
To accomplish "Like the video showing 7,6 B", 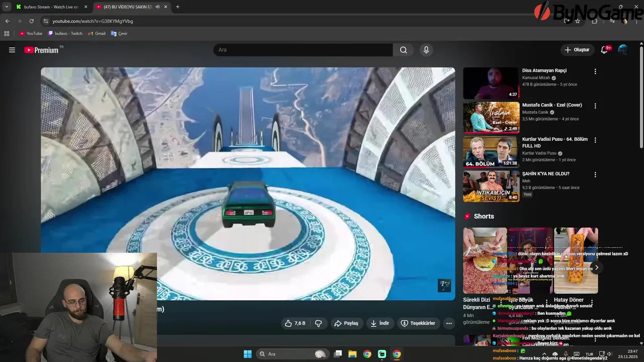I will (295, 323).
